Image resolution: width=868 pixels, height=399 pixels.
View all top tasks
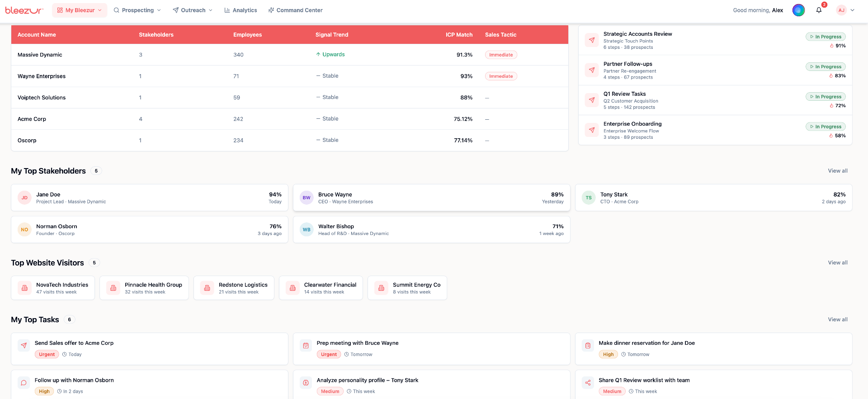coord(838,319)
